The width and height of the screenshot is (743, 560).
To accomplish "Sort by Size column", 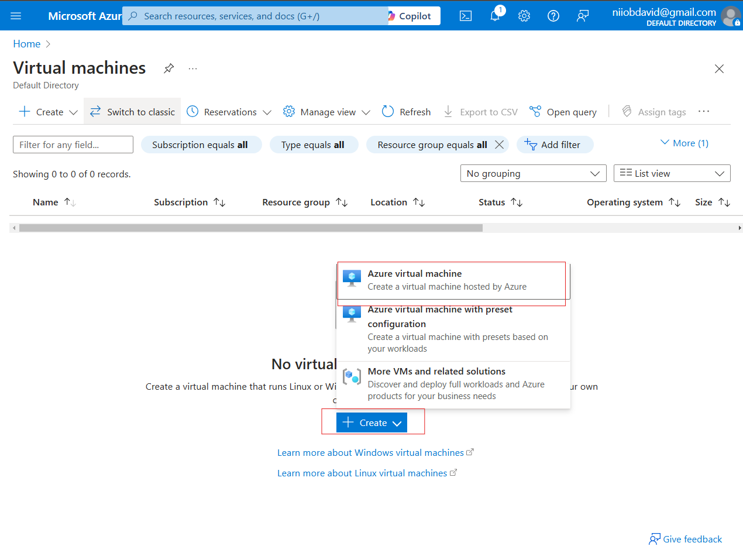I will (x=713, y=202).
